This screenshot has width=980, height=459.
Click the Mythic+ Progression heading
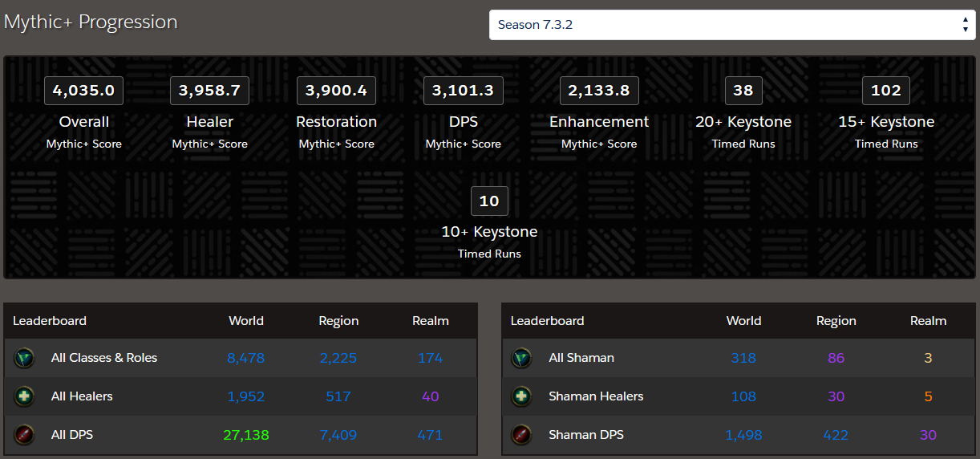(x=91, y=22)
